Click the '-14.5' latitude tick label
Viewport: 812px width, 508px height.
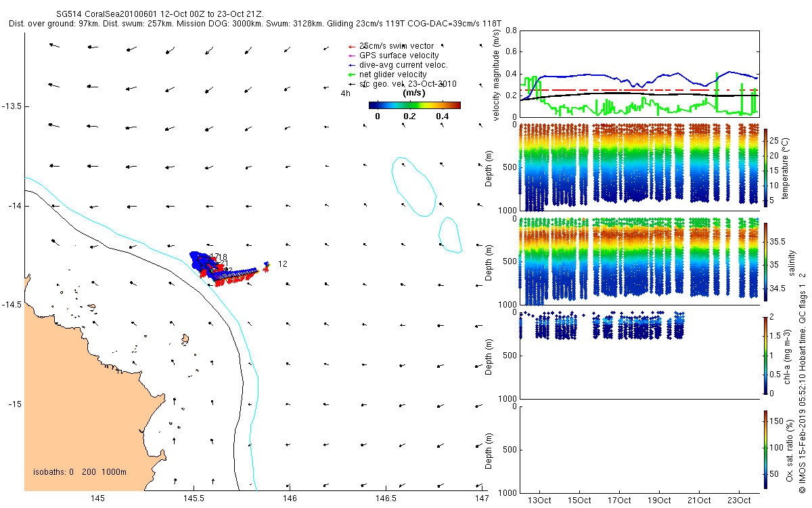[13, 305]
